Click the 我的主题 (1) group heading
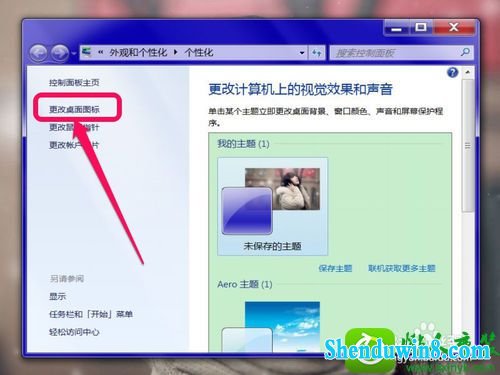This screenshot has width=500, height=375. pyautogui.click(x=243, y=144)
